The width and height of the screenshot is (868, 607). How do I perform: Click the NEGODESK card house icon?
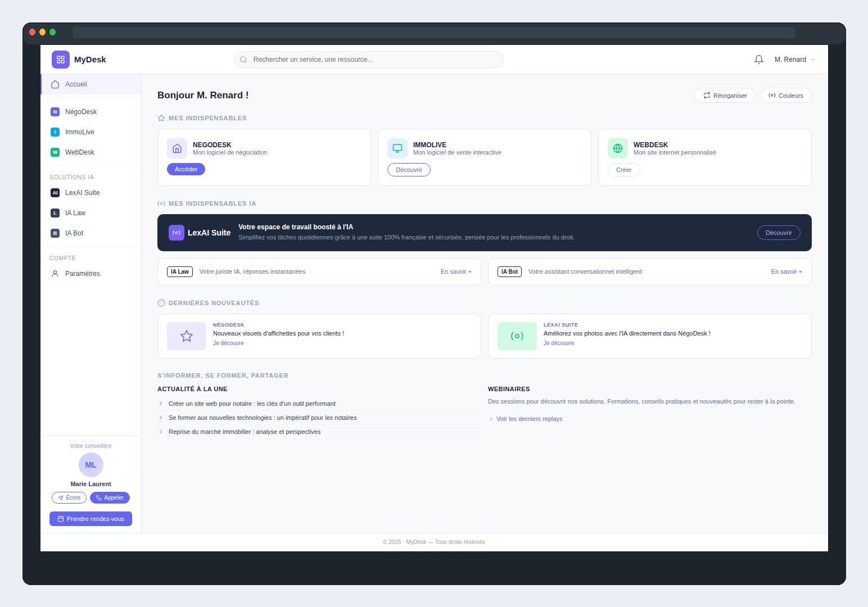coord(177,148)
